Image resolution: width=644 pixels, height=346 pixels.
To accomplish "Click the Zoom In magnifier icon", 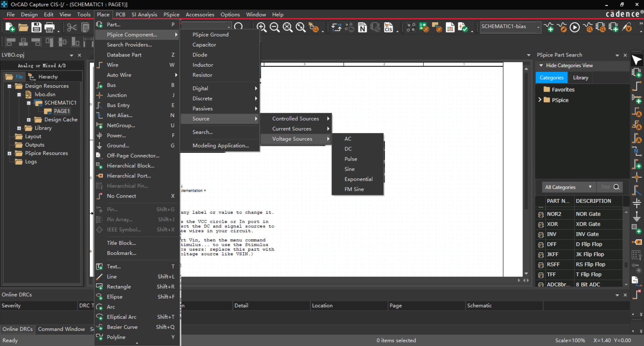I will click(261, 27).
